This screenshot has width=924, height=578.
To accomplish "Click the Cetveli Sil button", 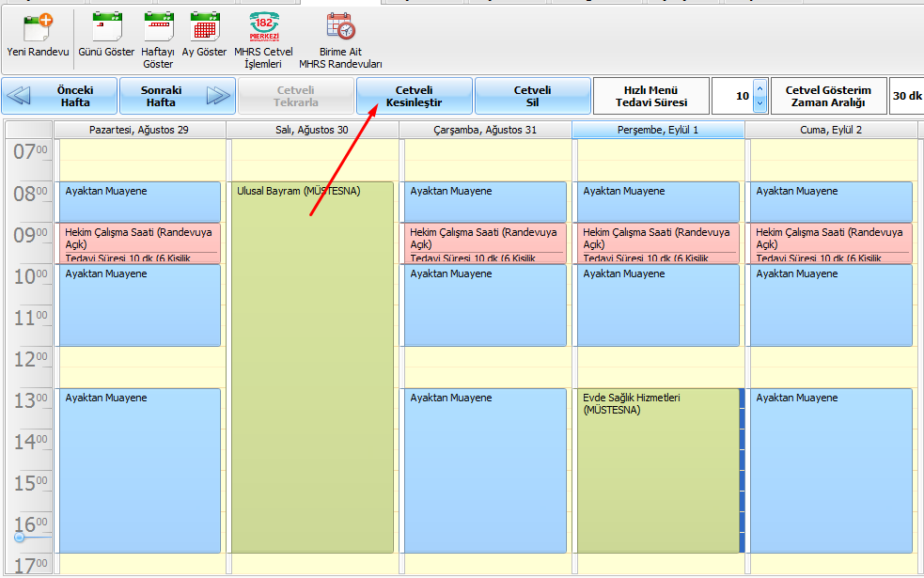I will [532, 96].
